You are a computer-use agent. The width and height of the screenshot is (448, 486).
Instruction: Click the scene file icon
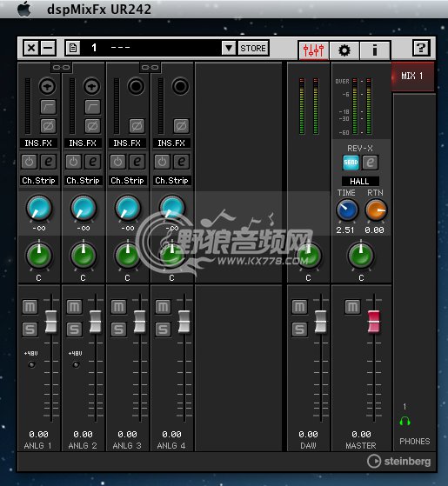[73, 48]
